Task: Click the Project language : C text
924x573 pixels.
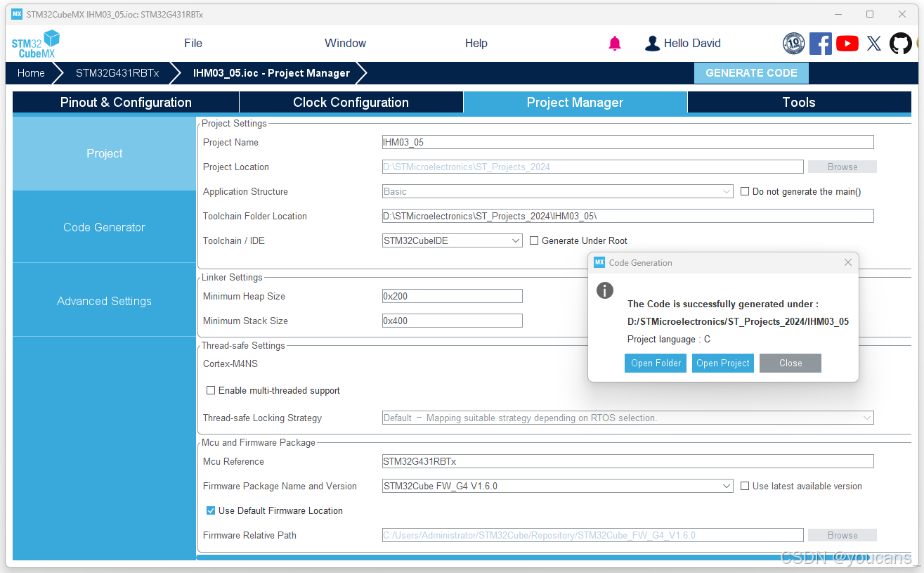Action: click(x=669, y=339)
